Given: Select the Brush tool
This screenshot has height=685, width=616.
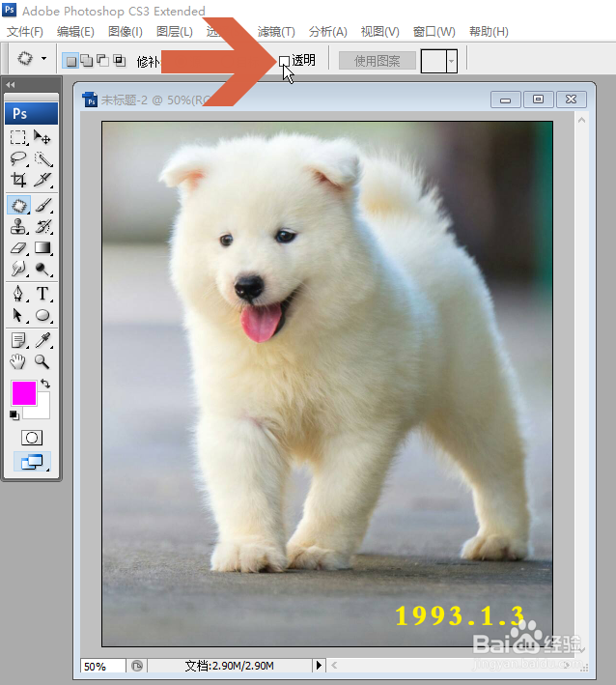Looking at the screenshot, I should tap(42, 205).
